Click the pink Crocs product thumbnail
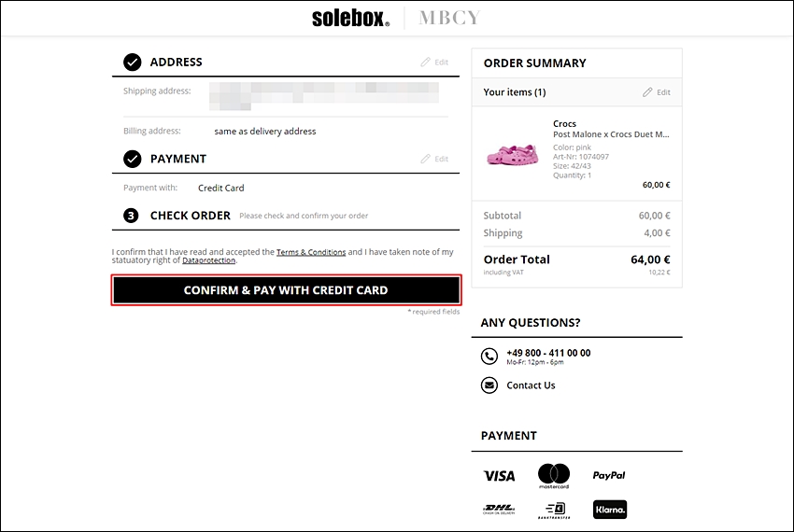 click(x=513, y=153)
